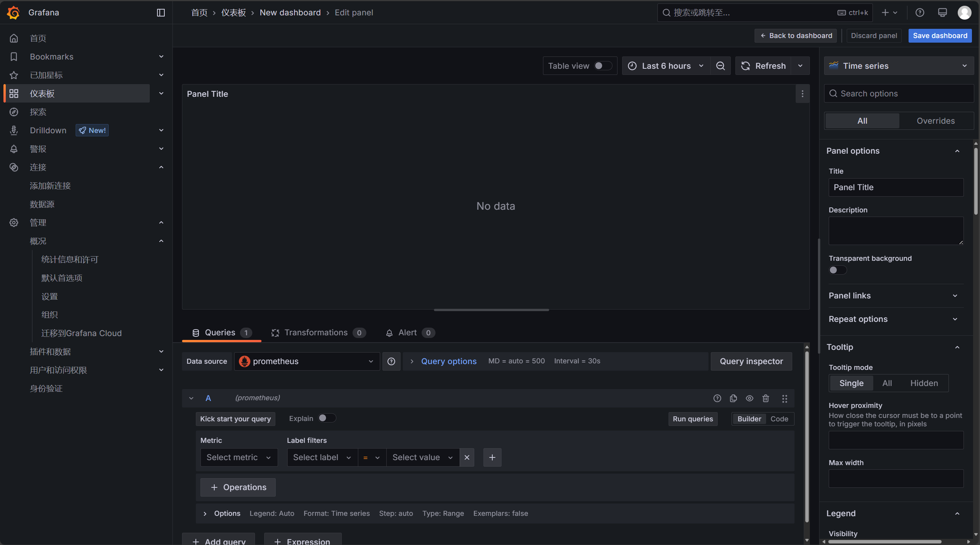980x545 pixels.
Task: Enable the Explain switch
Action: 327,418
